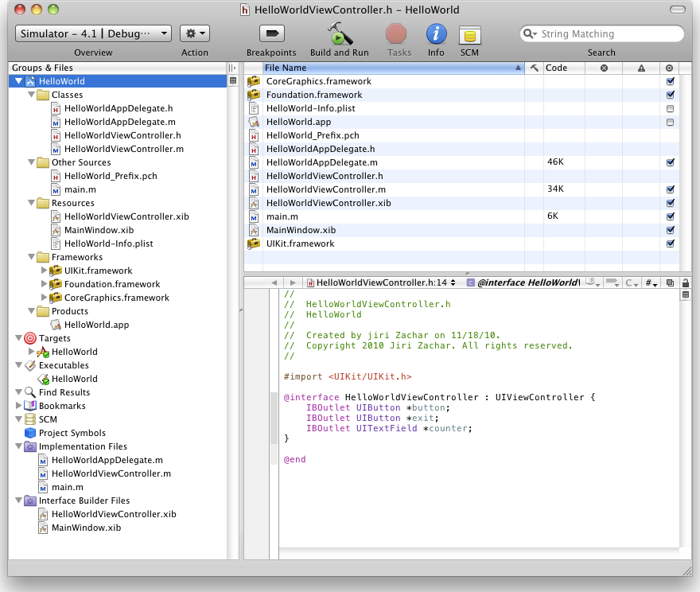Click the errors column header icon

point(604,68)
